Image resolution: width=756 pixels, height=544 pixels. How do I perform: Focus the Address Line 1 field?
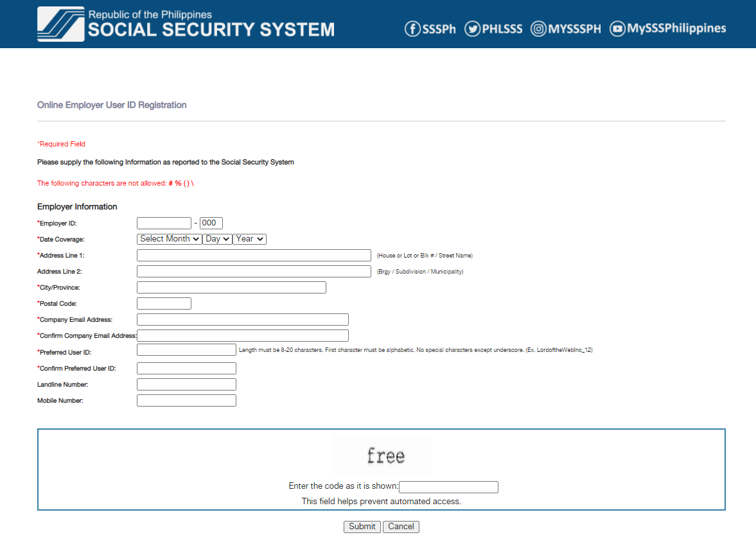click(253, 255)
